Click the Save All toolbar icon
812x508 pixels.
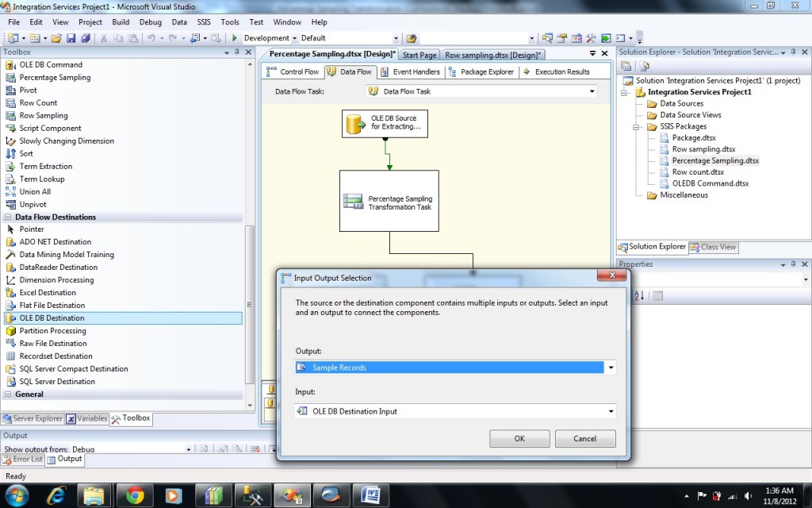[x=84, y=38]
